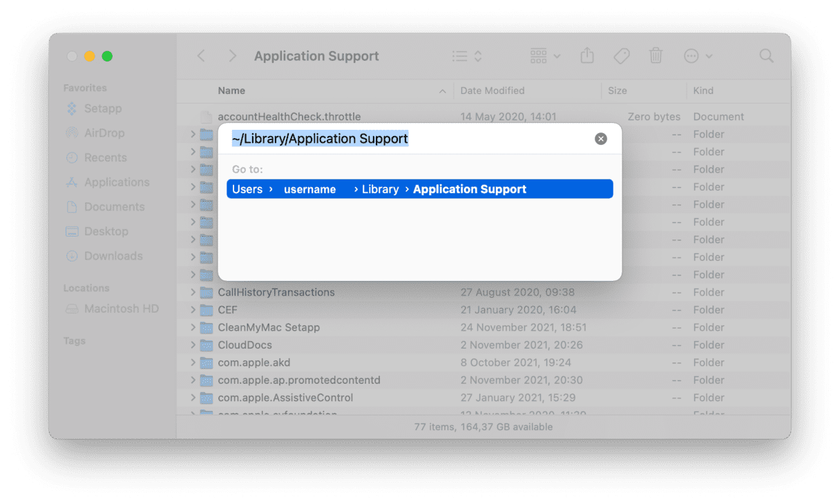Click the Share toolbar icon
Image resolution: width=840 pixels, height=504 pixels.
[x=587, y=56]
